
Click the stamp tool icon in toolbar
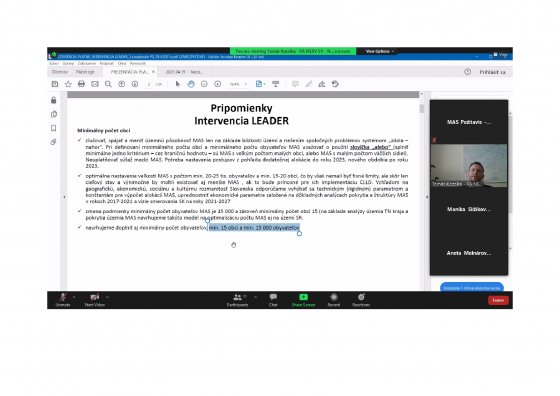pos(335,84)
